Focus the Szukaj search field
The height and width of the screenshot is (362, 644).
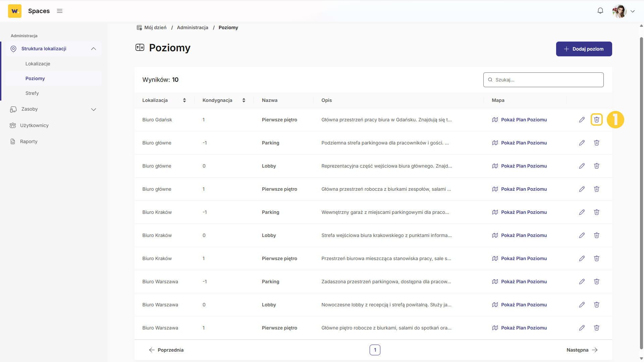[543, 80]
